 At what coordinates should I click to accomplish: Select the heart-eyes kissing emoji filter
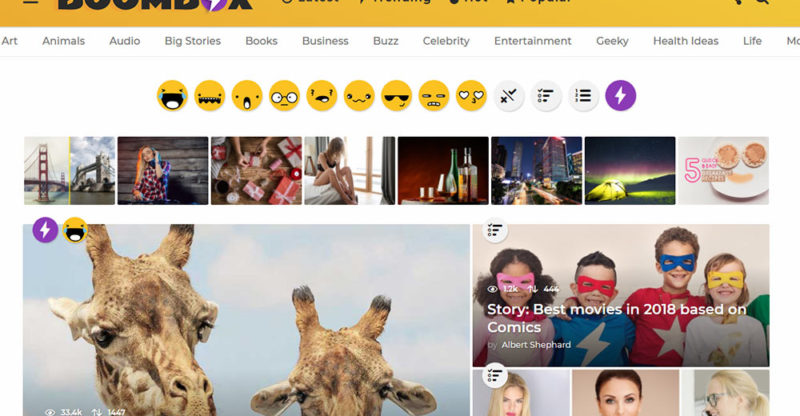click(471, 95)
